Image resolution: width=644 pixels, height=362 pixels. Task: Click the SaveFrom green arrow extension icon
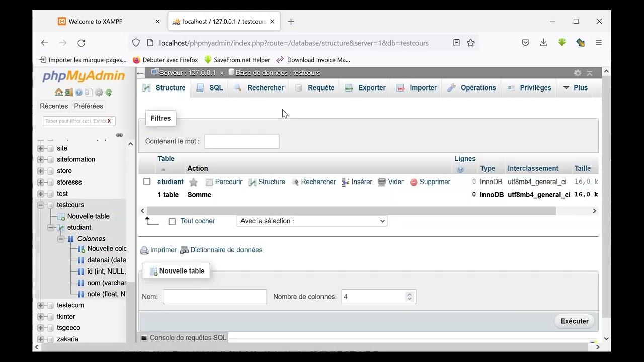[x=562, y=43]
